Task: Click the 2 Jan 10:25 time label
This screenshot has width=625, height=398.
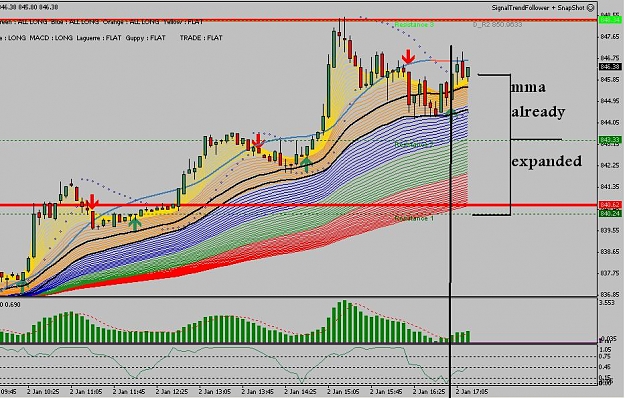Action: 43,392
